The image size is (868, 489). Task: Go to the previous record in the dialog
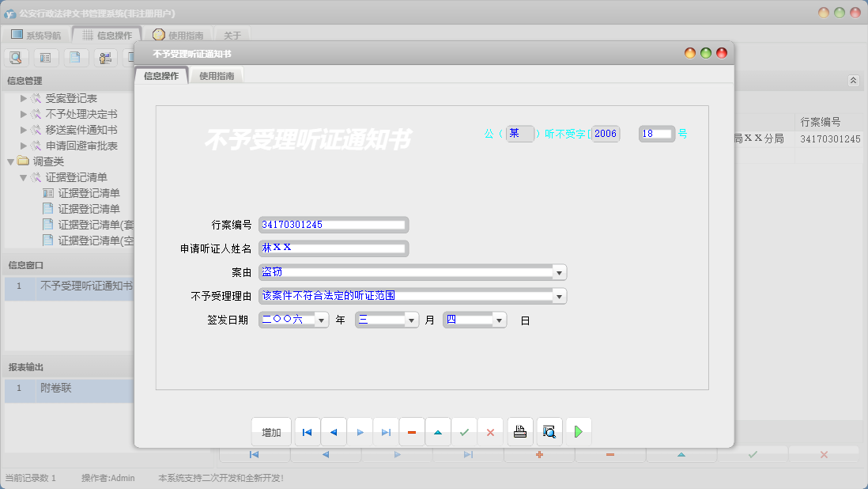click(333, 431)
